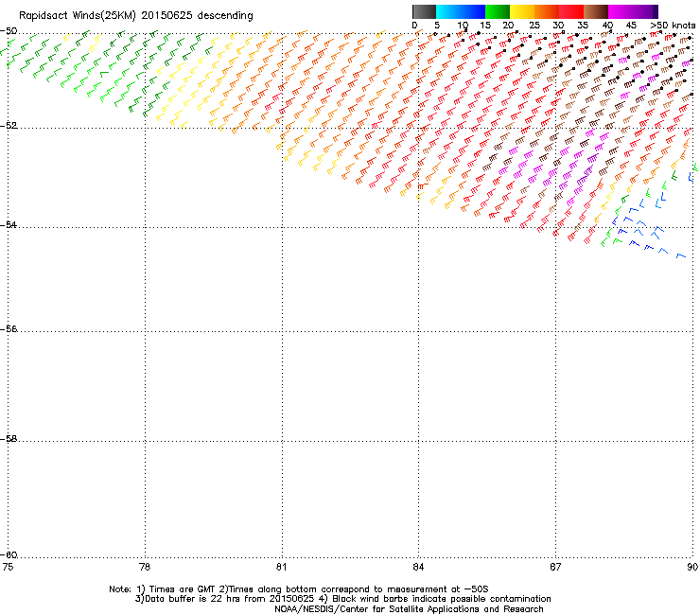
Task: Click the yellow 20-25 knots legend swatch
Action: pyautogui.click(x=522, y=11)
